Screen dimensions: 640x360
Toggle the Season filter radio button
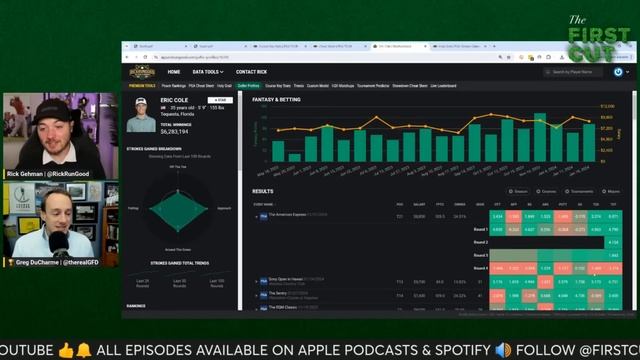click(x=511, y=191)
